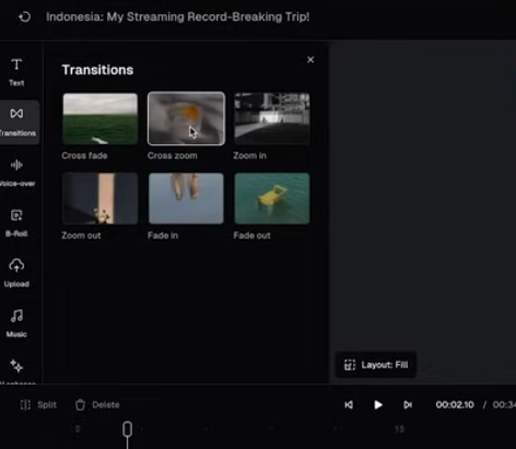Apply the Fade in transition
Screen dimensions: 516x449
click(186, 199)
